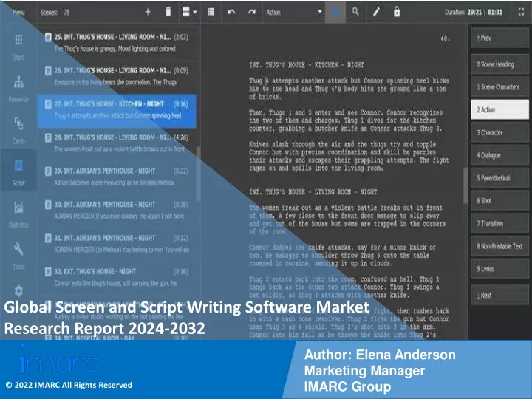
Task: Toggle the lock icon
Action: click(396, 12)
